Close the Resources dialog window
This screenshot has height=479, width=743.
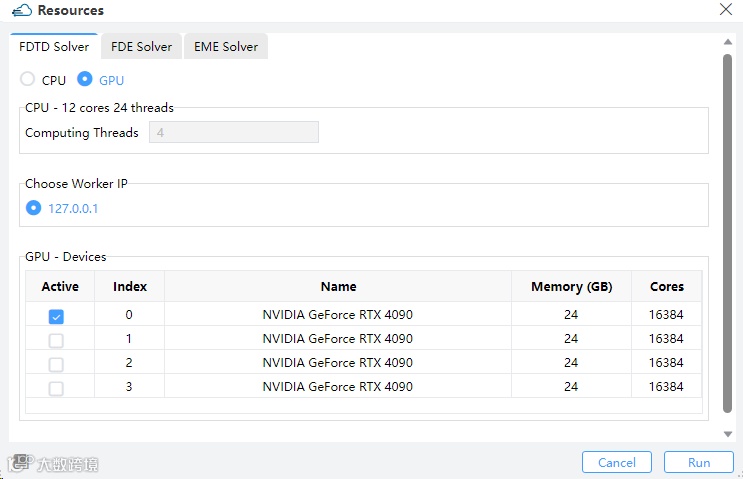click(725, 10)
